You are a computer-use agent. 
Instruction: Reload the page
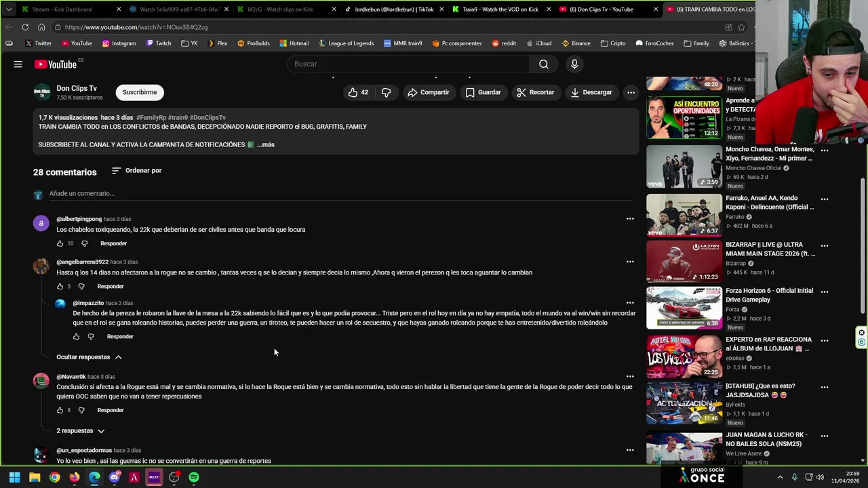25,27
